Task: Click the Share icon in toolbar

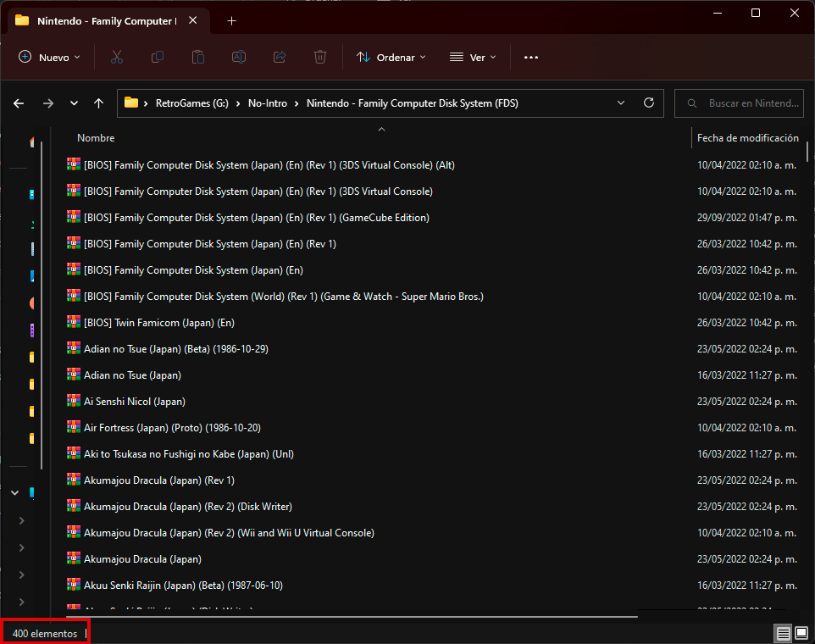Action: [280, 57]
